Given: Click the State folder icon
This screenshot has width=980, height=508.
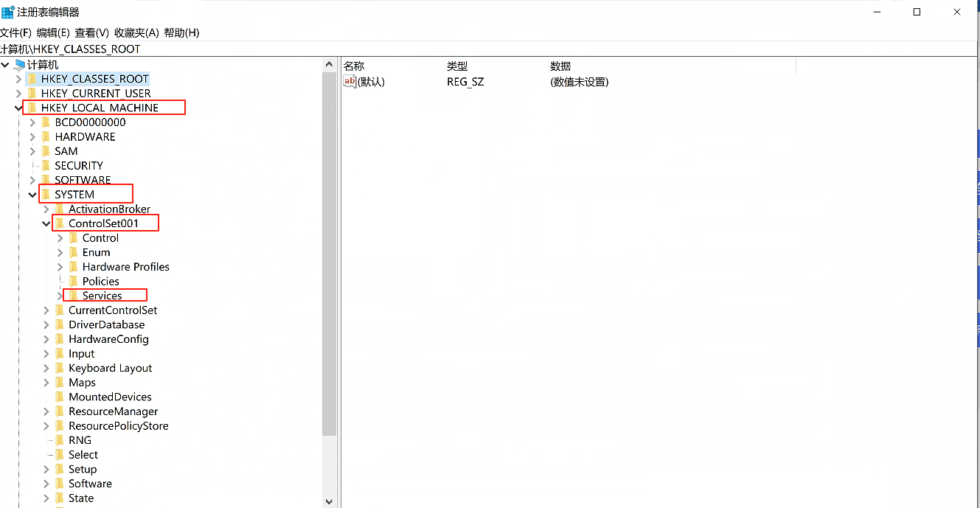Looking at the screenshot, I should (x=60, y=498).
